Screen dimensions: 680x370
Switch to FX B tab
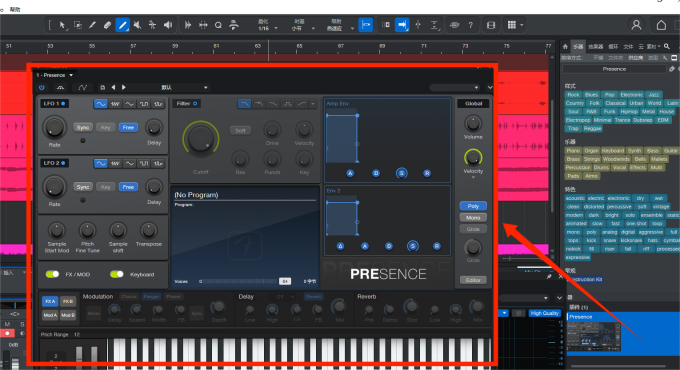pos(68,301)
